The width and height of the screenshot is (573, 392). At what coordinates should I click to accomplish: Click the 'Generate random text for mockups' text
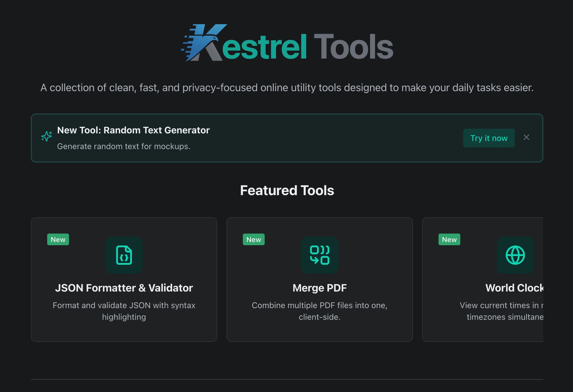click(x=124, y=146)
